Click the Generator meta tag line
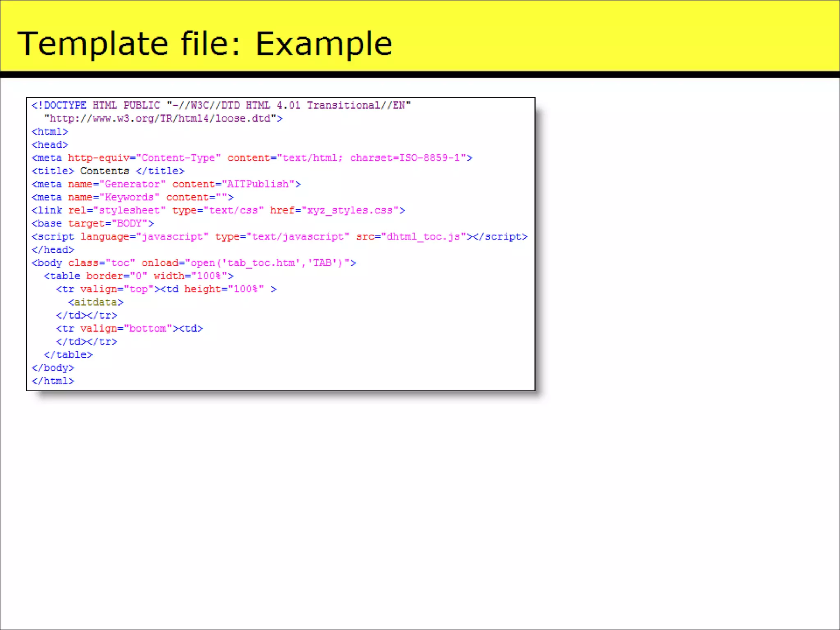The width and height of the screenshot is (840, 630). (x=166, y=184)
